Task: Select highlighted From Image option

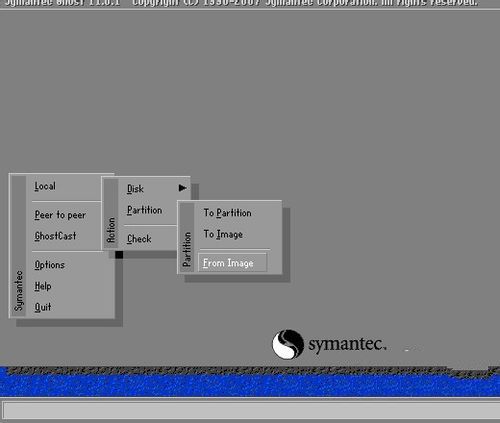Action: [x=232, y=263]
